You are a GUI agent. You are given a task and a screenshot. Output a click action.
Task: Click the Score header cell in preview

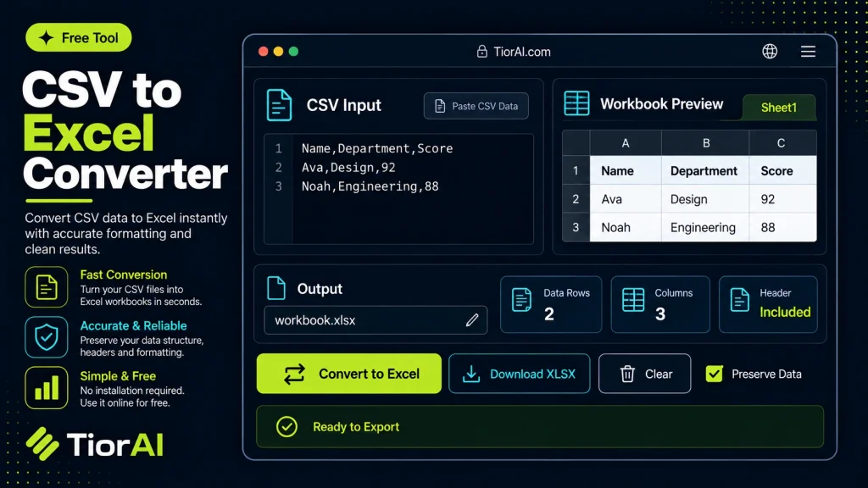pyautogui.click(x=782, y=170)
